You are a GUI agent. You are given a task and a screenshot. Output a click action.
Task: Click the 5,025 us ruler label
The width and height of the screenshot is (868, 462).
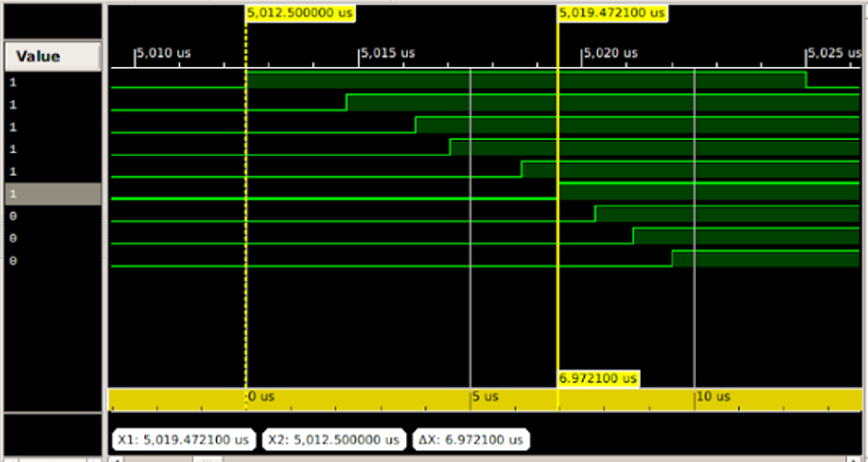(834, 53)
